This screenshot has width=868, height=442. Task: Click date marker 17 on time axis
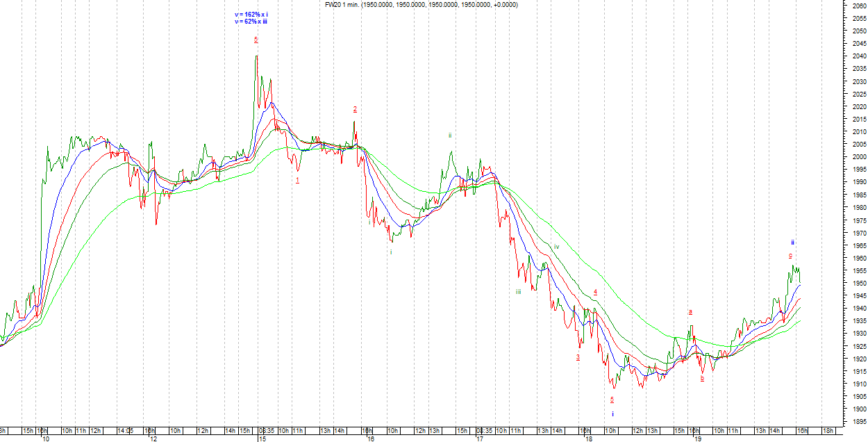[x=479, y=439]
